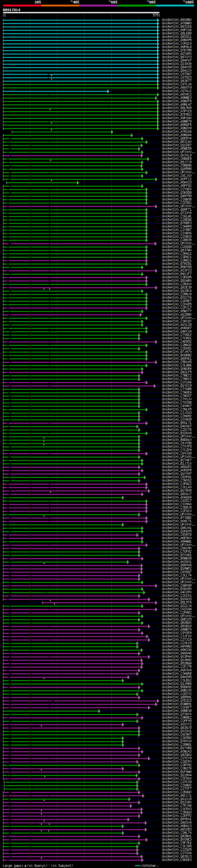Screen dimensions: 197x868
Task: Click the orange ~40% identity legend bar
Action: (x=60, y=6)
